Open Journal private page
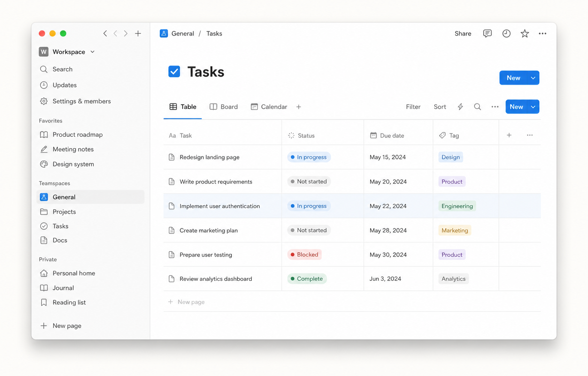The image size is (588, 376). [x=90, y=288]
